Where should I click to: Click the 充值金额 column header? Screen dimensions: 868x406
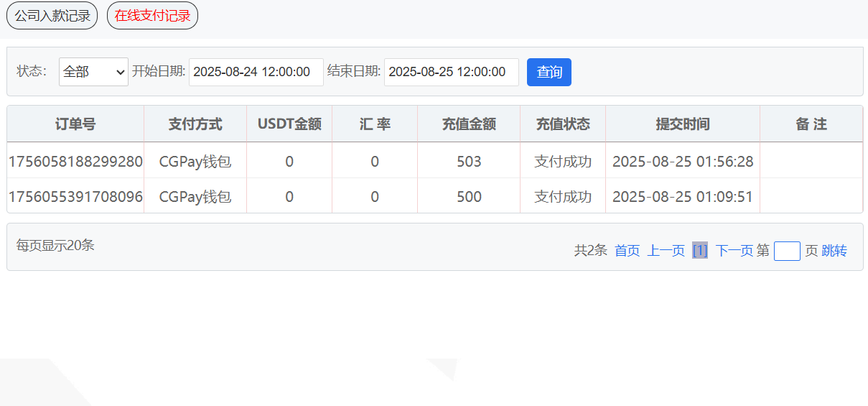pos(469,124)
